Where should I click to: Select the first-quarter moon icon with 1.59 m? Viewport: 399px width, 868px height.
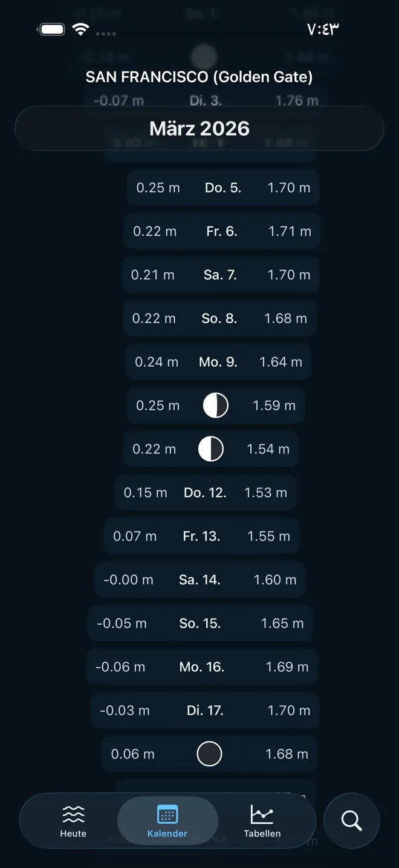[215, 406]
